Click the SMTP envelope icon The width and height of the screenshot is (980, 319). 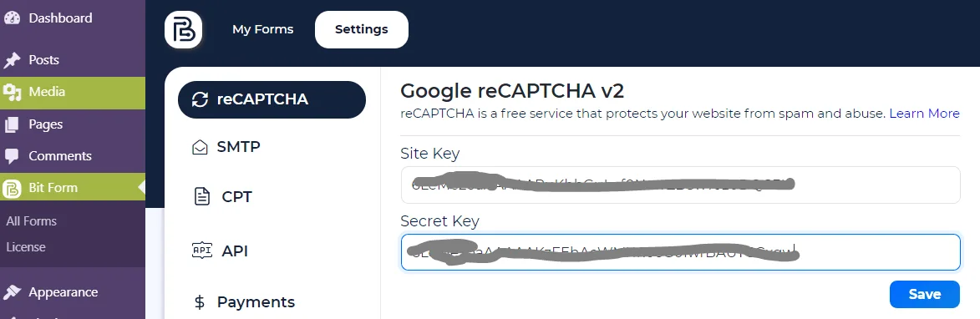pos(200,147)
